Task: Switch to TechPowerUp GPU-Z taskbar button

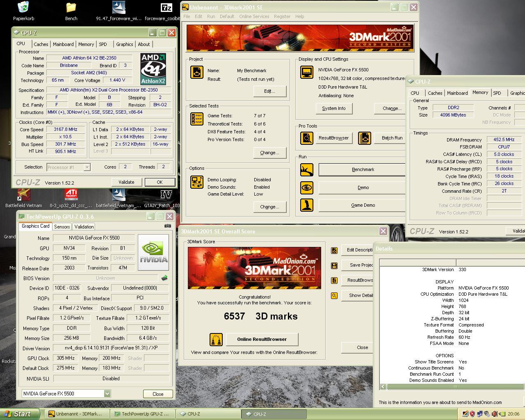Action: point(142,414)
